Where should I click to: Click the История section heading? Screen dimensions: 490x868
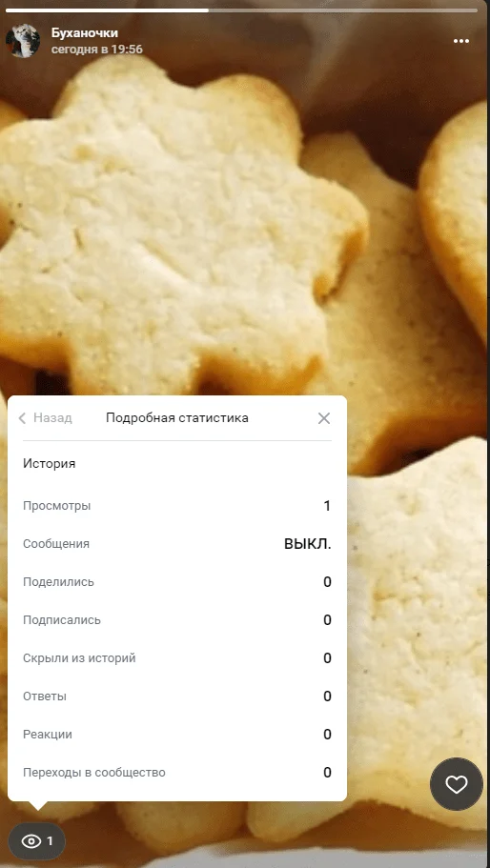pos(50,464)
